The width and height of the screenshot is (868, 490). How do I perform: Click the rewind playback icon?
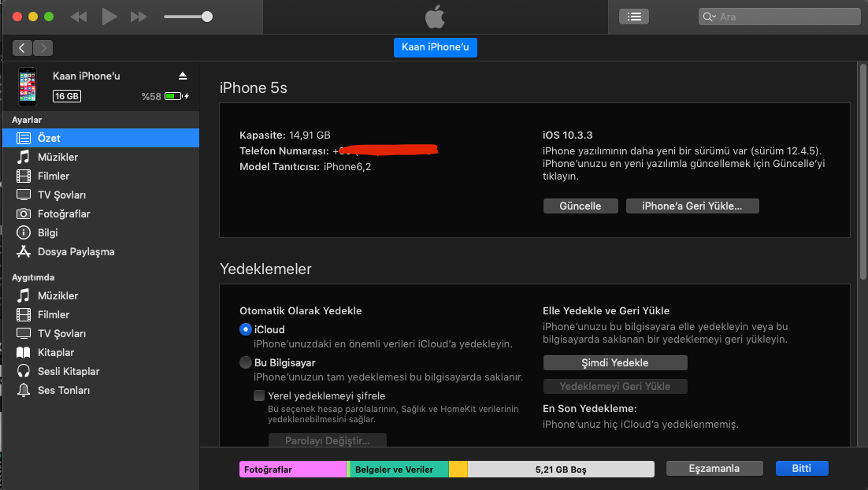pyautogui.click(x=79, y=17)
